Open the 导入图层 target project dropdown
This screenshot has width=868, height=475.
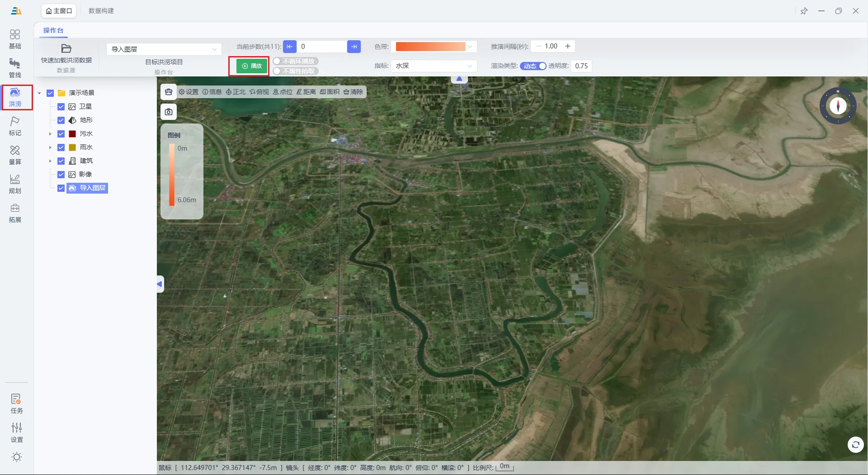tap(164, 49)
